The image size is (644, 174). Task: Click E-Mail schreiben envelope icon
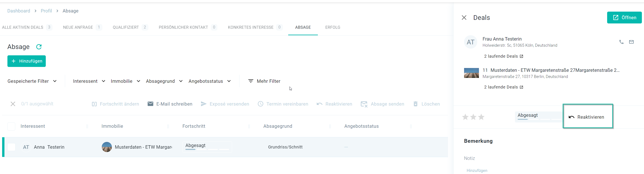coord(150,104)
